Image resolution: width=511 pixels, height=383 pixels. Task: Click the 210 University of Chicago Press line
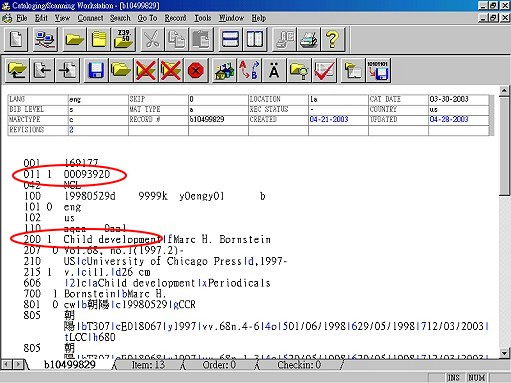click(175, 261)
